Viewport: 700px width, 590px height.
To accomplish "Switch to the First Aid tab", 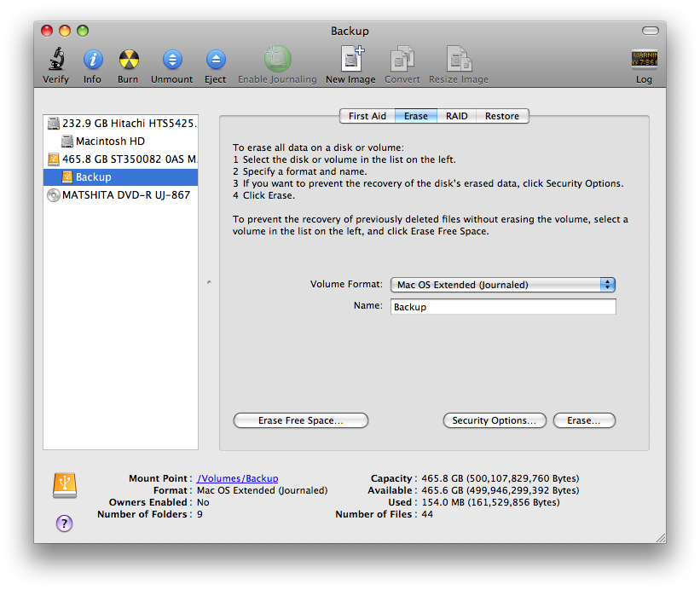I will click(367, 116).
